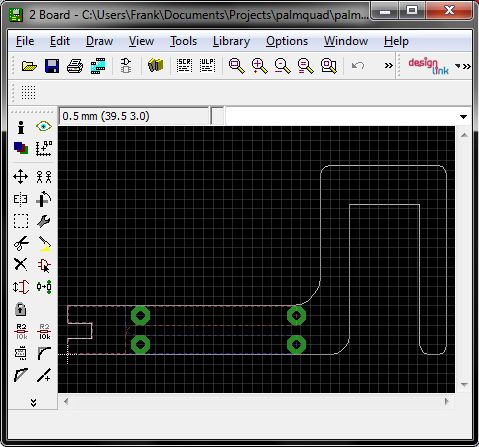Open the Draw menu
This screenshot has height=447, width=479.
99,41
